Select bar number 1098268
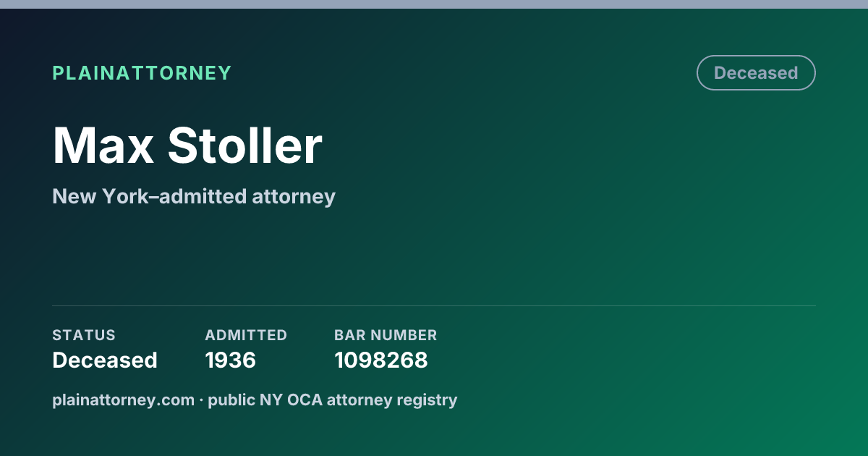The width and height of the screenshot is (868, 456). [x=381, y=360]
